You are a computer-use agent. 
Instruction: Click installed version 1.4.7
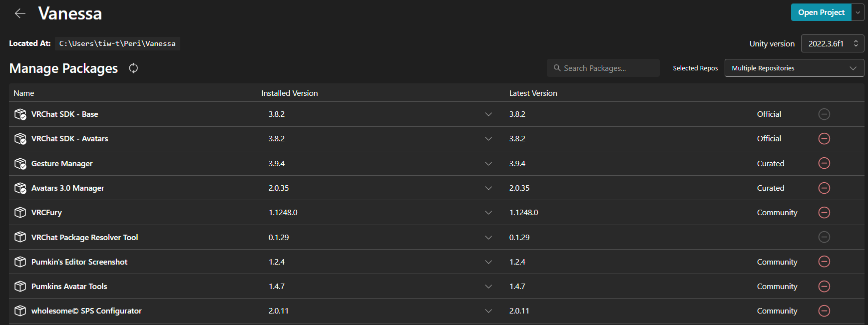[277, 287]
